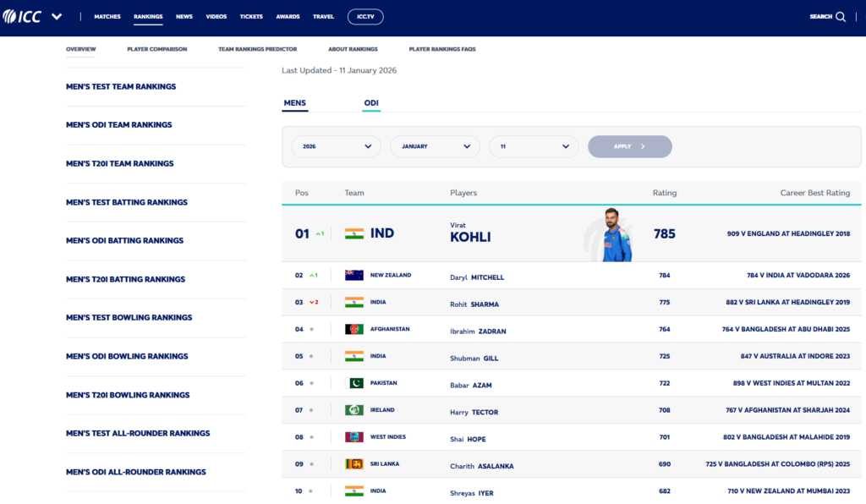Click the Pakistan flag icon
The width and height of the screenshot is (866, 504).
354,383
